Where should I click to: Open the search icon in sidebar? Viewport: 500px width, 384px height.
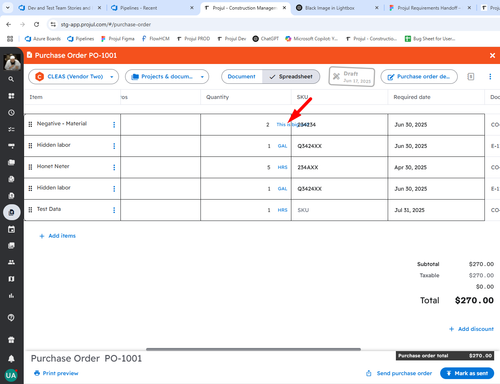click(11, 79)
